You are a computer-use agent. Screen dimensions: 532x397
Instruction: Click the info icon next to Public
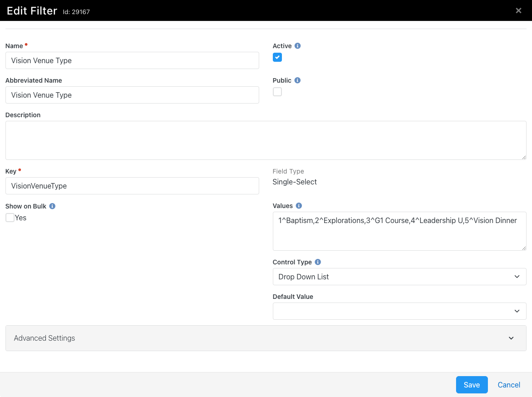[x=297, y=80]
